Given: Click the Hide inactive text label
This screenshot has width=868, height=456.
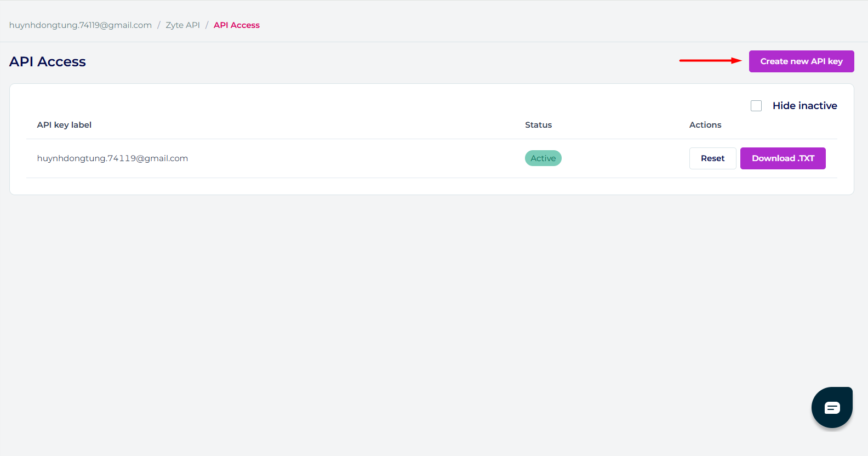Looking at the screenshot, I should click(x=804, y=106).
